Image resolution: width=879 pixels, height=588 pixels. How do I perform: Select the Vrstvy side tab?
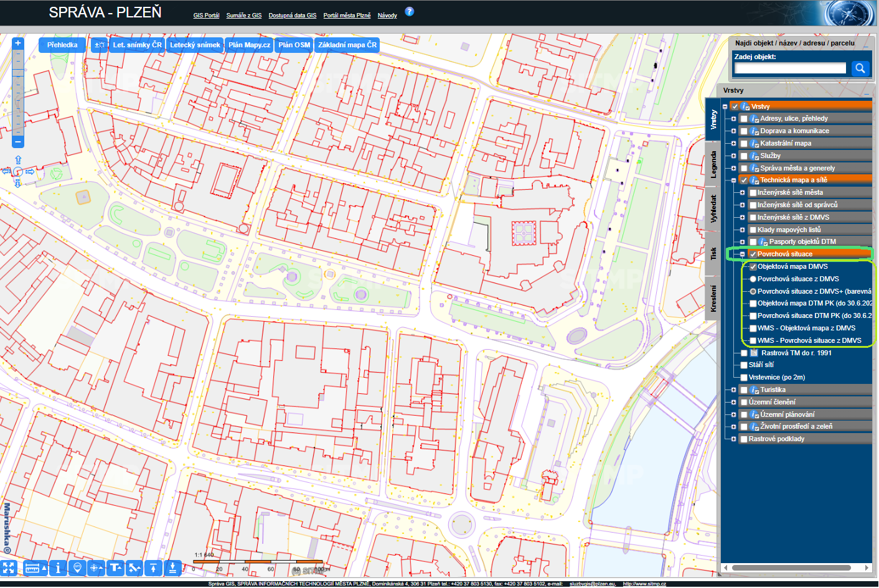pos(713,119)
